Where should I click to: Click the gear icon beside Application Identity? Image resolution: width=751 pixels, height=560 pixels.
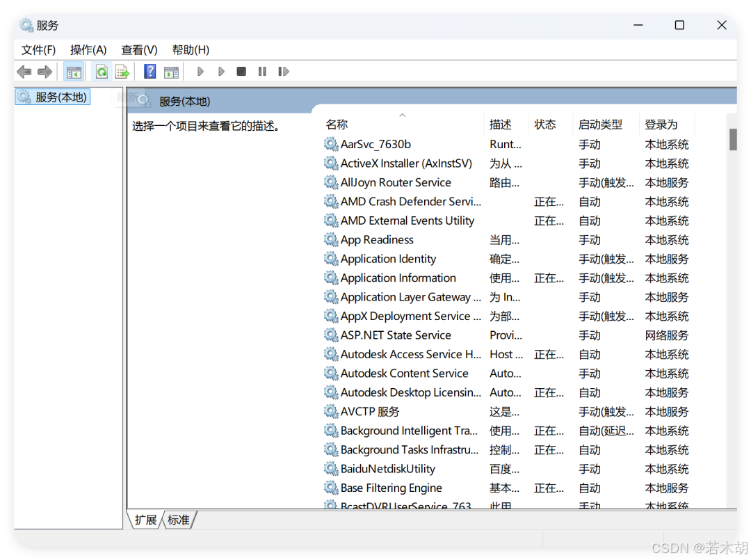coord(331,259)
